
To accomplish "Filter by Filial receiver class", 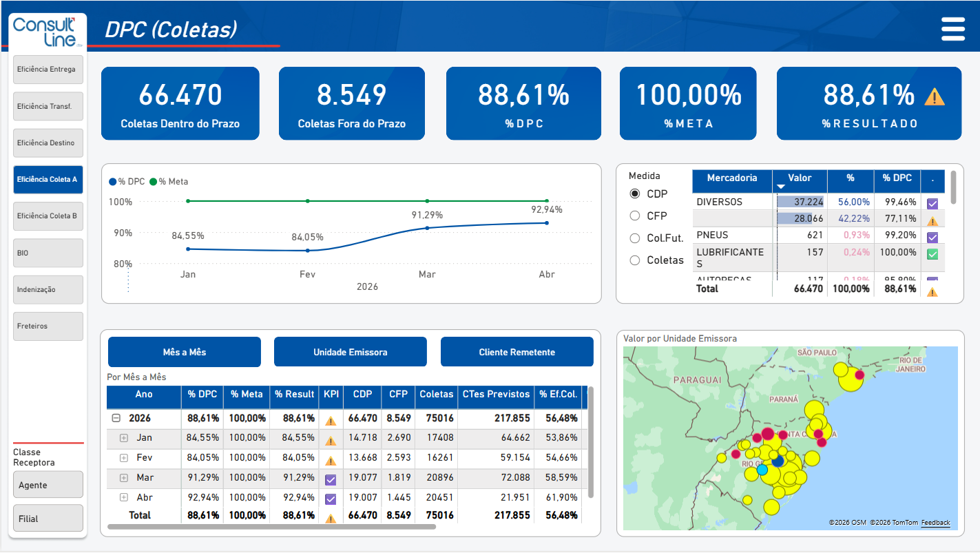I will (x=48, y=519).
